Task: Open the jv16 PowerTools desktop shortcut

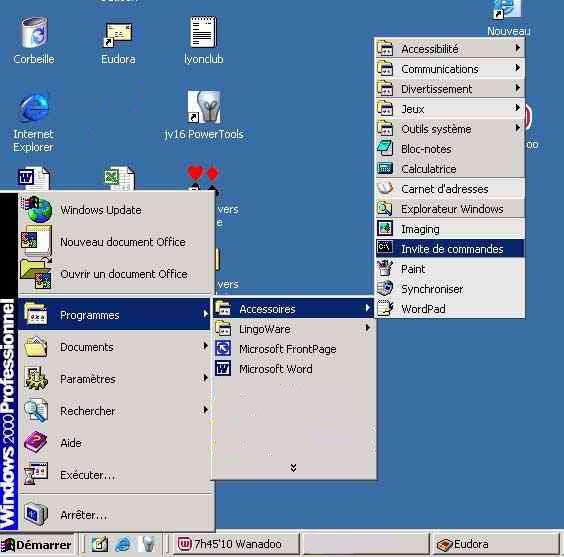Action: pos(204,107)
